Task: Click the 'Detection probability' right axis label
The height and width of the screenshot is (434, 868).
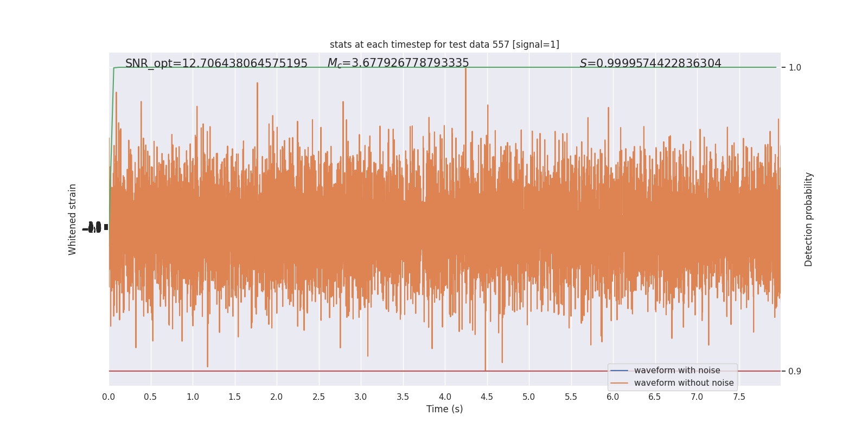Action: pos(809,219)
